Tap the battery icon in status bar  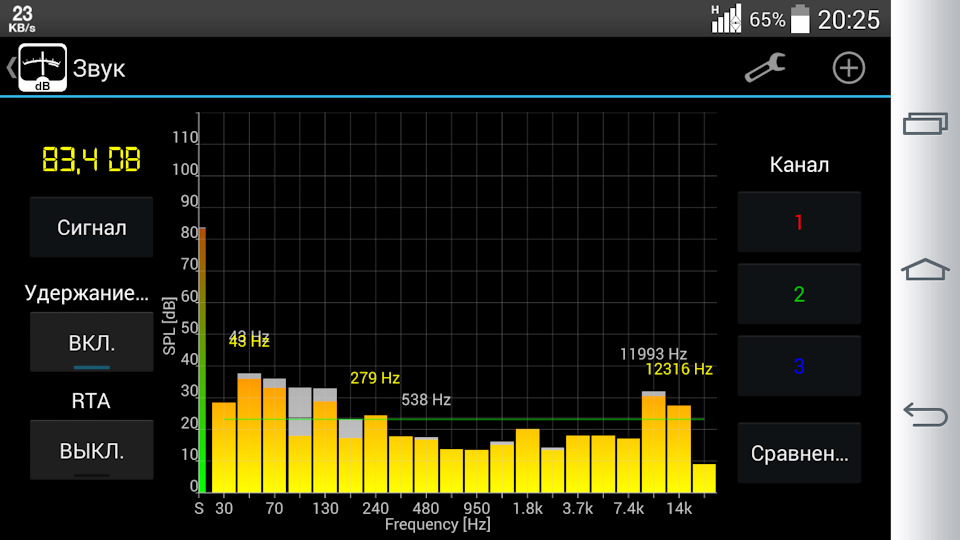[x=800, y=19]
